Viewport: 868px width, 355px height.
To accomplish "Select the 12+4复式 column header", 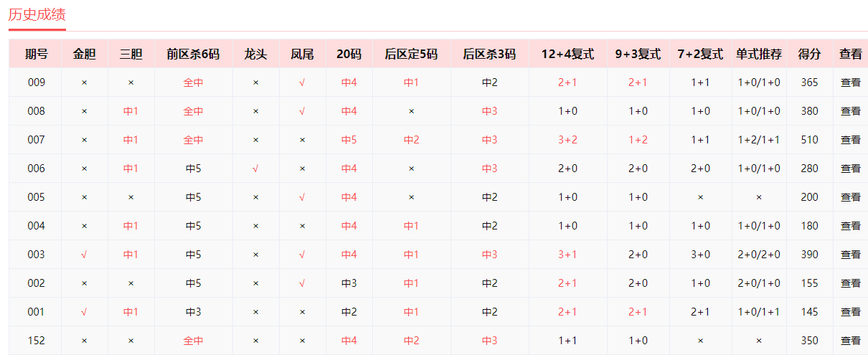I will [567, 54].
